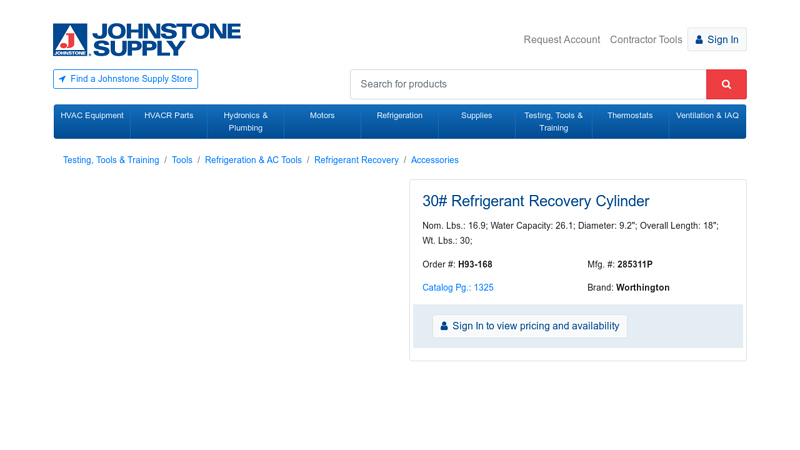Select the 30# Refrigerant Recovery Cylinder title
800x450 pixels.
(x=536, y=201)
